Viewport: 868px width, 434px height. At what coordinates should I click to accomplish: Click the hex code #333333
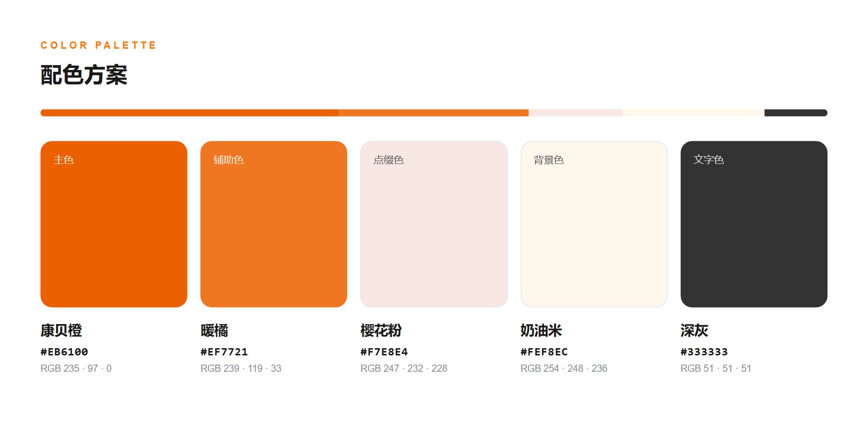[705, 352]
